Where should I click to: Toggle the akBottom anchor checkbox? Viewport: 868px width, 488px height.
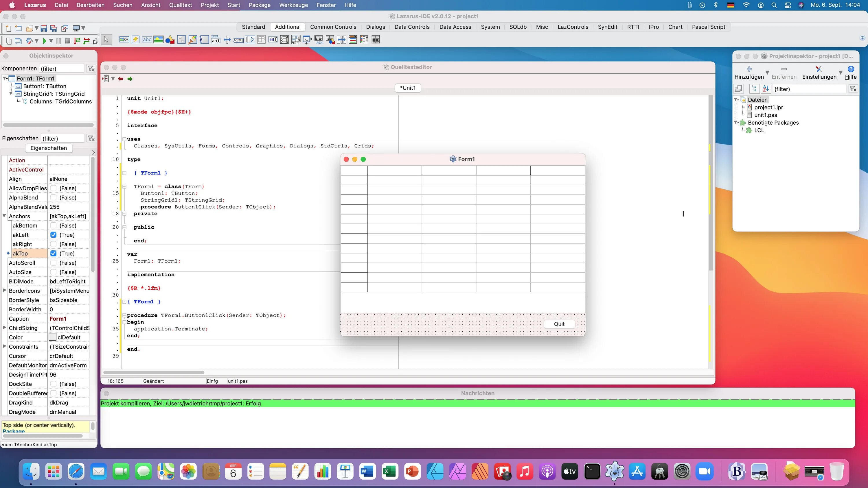pyautogui.click(x=53, y=226)
